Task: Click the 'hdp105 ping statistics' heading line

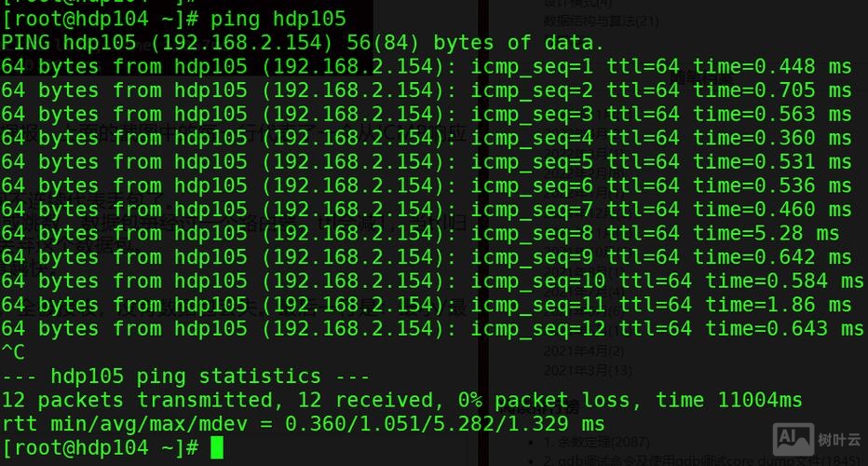Action: coord(185,377)
